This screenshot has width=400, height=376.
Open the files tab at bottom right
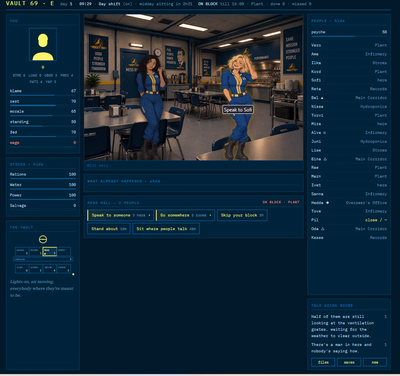[x=323, y=362]
